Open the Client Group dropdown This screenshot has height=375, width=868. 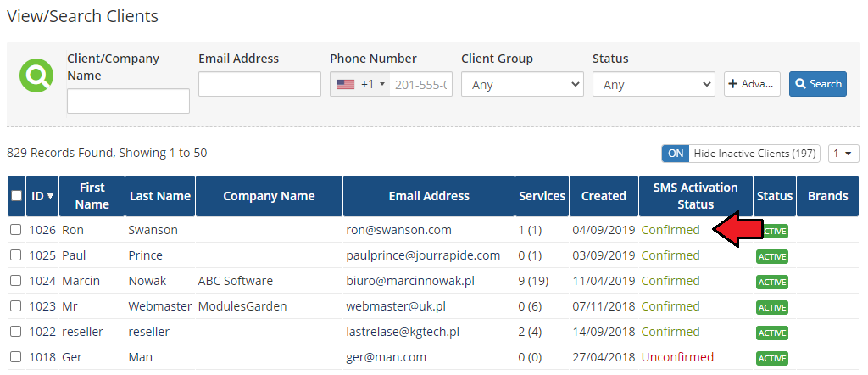point(522,84)
